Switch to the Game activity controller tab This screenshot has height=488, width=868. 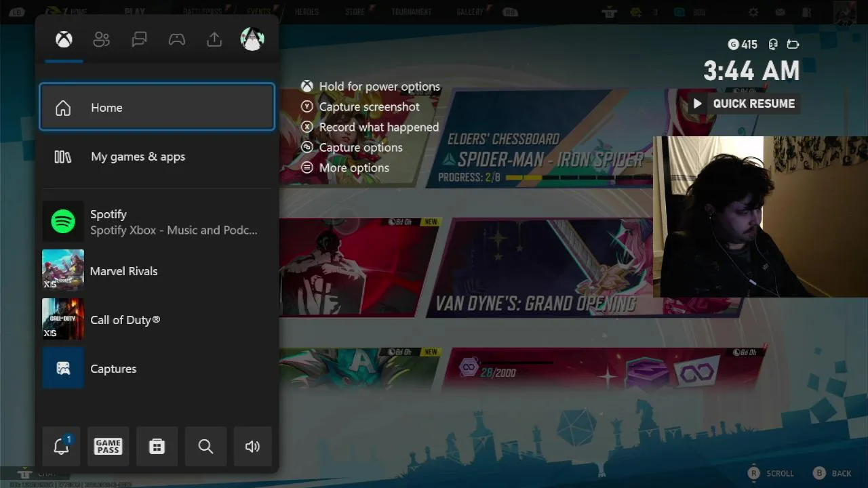[x=177, y=39]
